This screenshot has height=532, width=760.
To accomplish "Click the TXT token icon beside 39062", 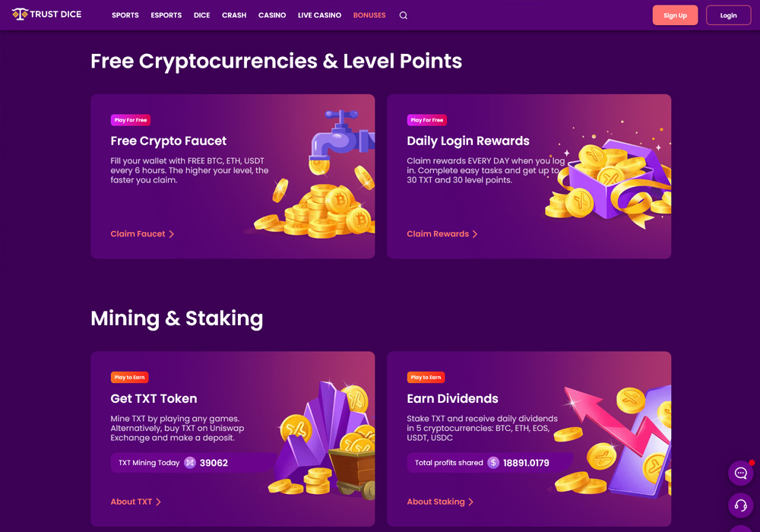I will click(190, 463).
